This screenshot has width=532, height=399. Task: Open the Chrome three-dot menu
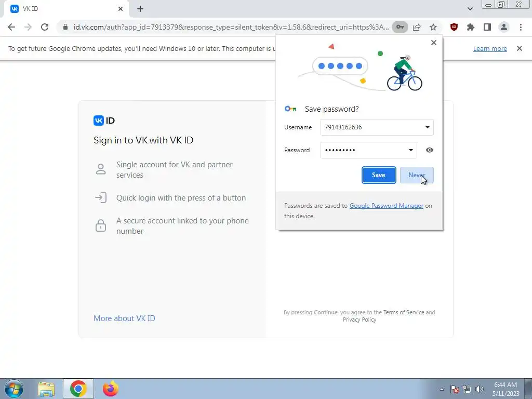point(521,27)
